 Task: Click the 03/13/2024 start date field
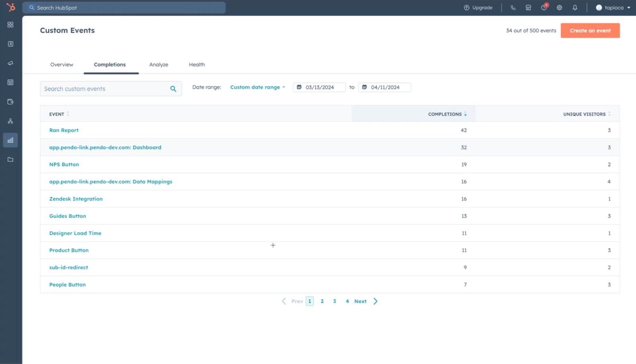click(x=319, y=87)
